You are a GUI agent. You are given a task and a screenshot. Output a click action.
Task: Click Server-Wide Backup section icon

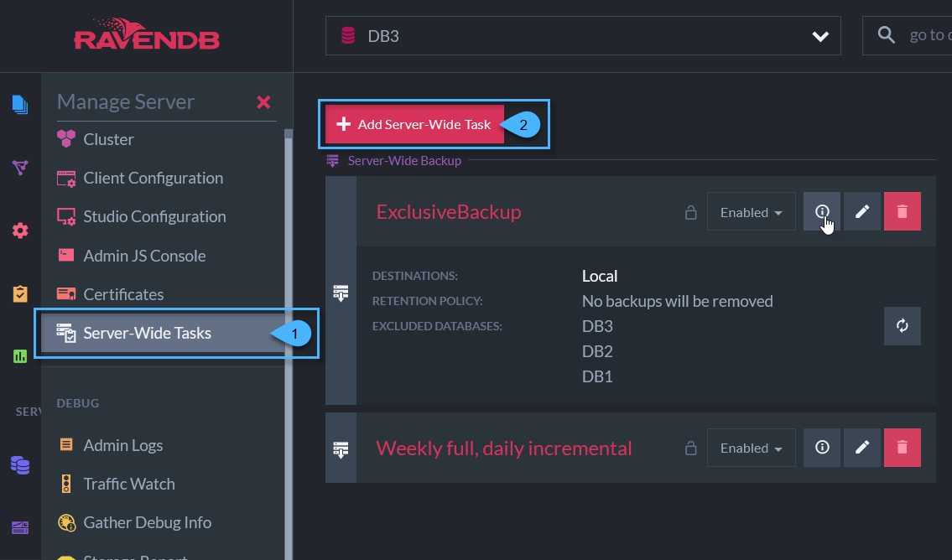332,161
